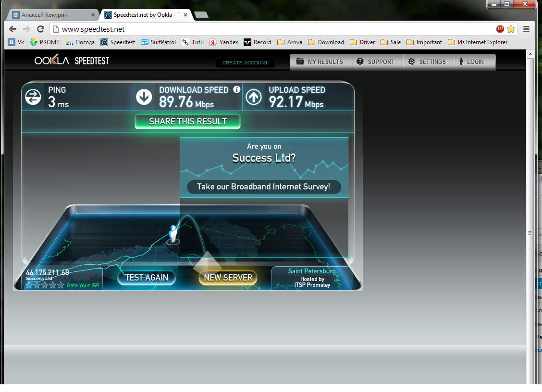Click Take our Broadband Internet Survey
The width and height of the screenshot is (542, 392).
264,187
